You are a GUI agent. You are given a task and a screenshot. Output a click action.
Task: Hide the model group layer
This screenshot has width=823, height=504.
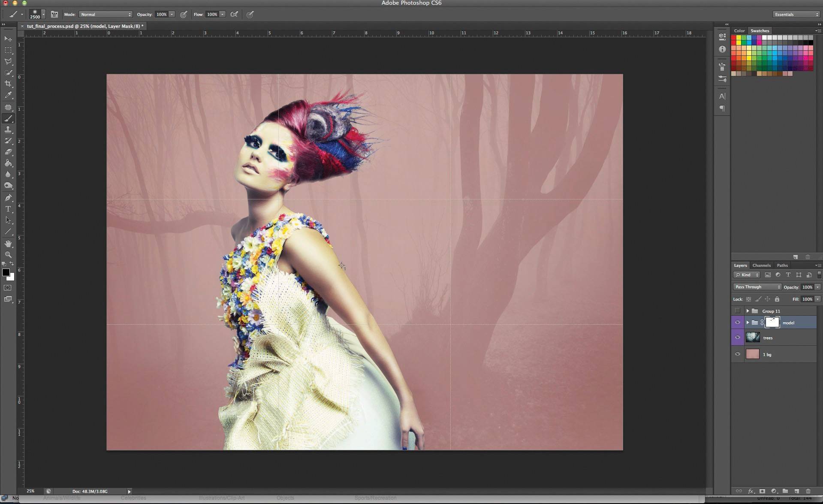tap(738, 323)
